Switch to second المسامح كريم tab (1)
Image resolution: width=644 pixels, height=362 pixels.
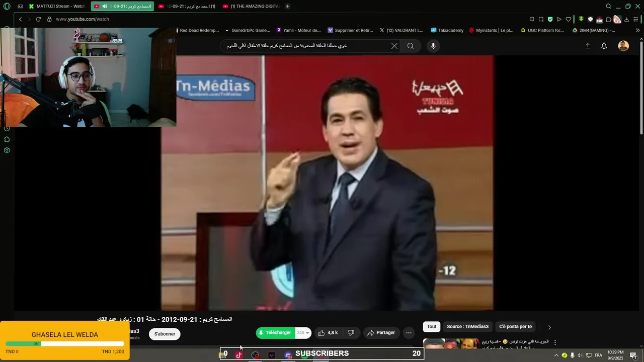(187, 6)
